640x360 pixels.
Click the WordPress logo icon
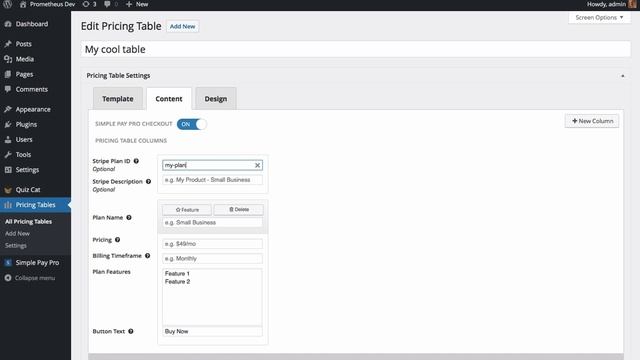point(7,4)
